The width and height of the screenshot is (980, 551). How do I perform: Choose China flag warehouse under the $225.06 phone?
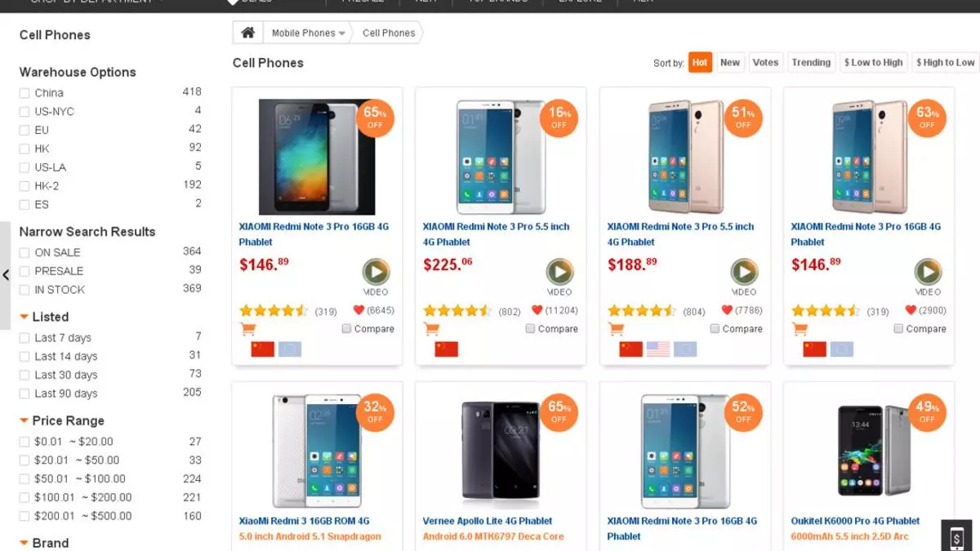(x=447, y=349)
